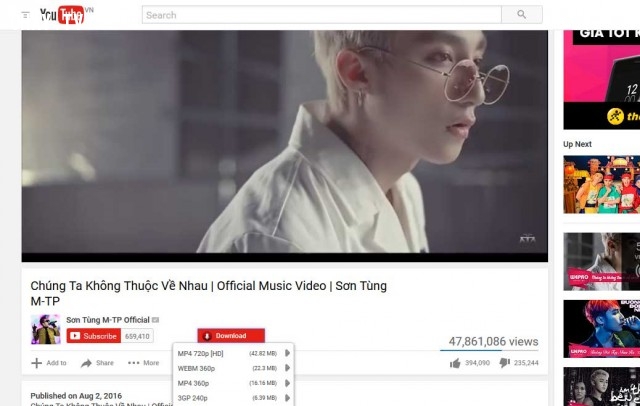The width and height of the screenshot is (640, 406).
Task: Open Sơn Tùng M-TP Official channel link
Action: tap(108, 320)
